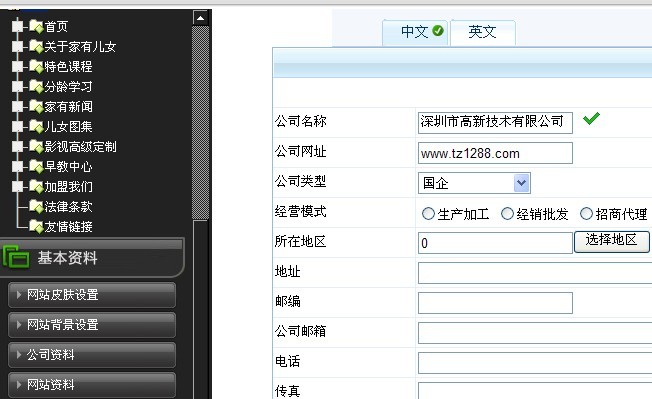Select the 生产加工 radio button

pos(428,214)
